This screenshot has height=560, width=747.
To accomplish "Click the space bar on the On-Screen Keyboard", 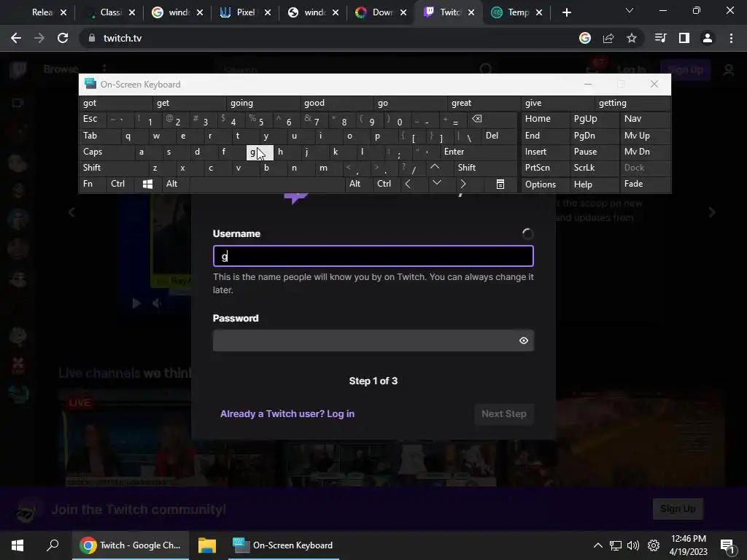I will click(x=268, y=184).
